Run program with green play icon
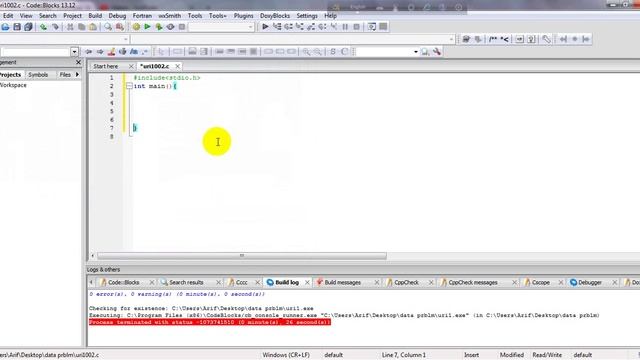Viewport: 640px width, 360px height. pyautogui.click(x=147, y=27)
